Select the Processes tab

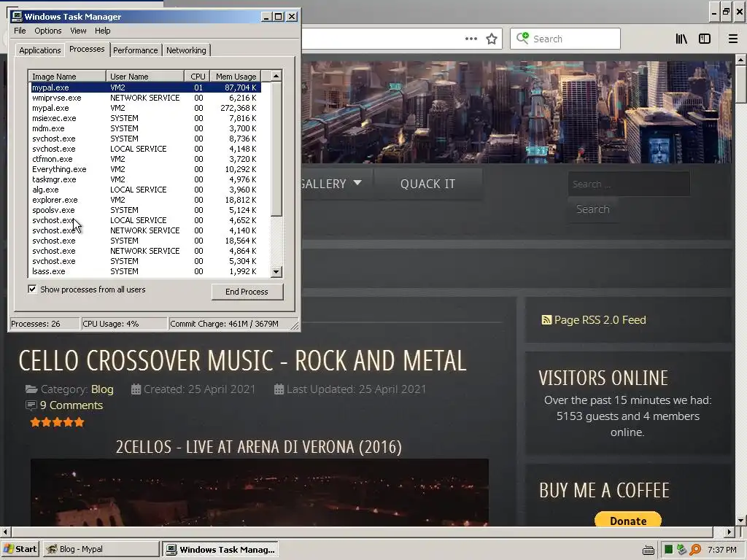click(x=87, y=49)
